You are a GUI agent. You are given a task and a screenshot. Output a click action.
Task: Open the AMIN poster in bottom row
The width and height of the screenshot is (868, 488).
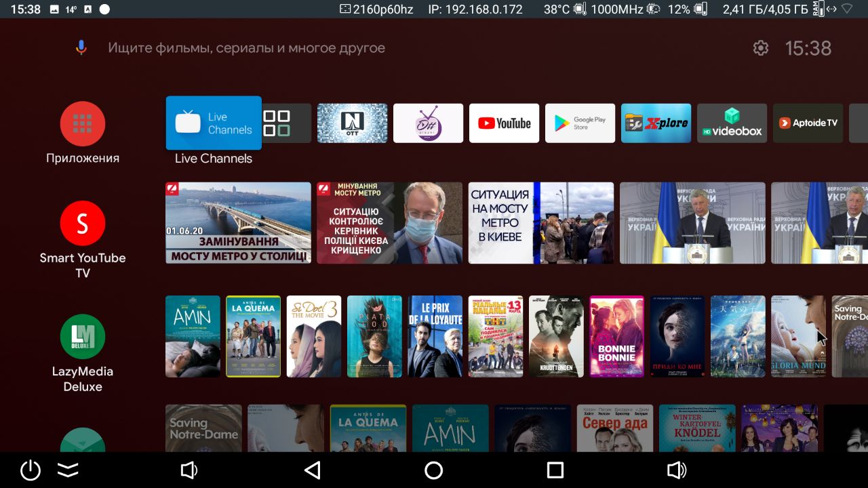click(x=450, y=428)
